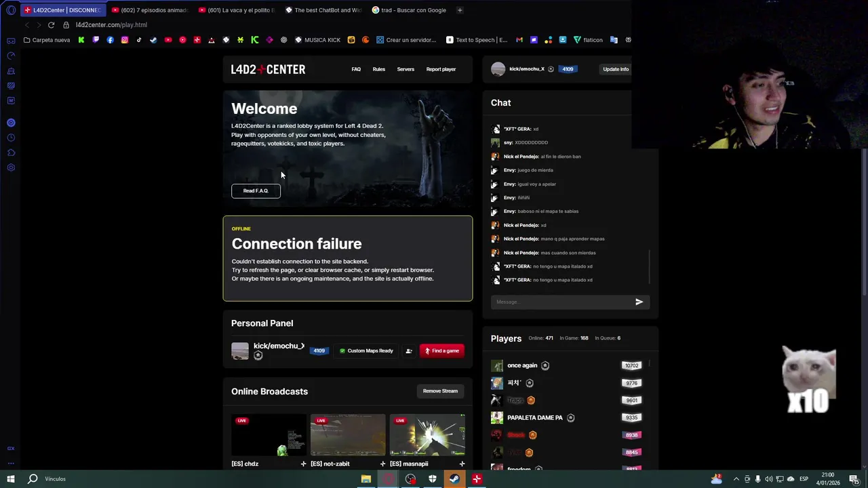This screenshot has height=488, width=868.
Task: Click the chat panel scrollbar
Action: point(650,268)
